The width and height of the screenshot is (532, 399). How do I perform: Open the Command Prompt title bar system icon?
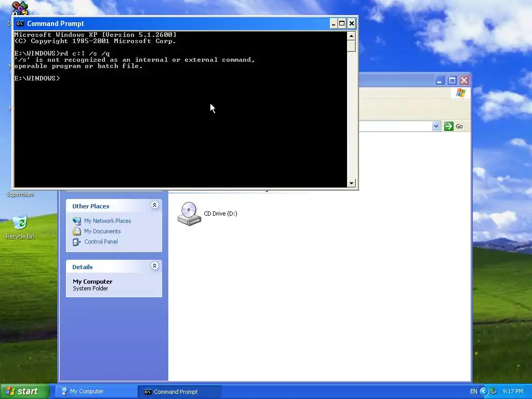[20, 23]
